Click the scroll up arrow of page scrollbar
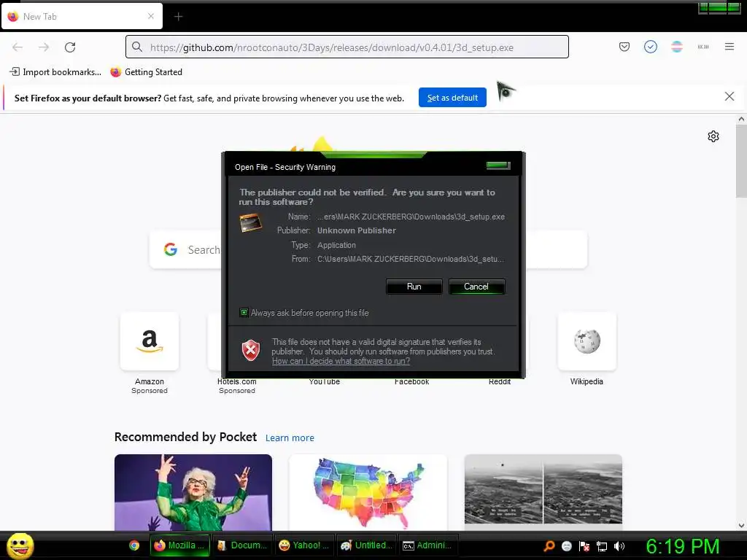This screenshot has height=560, width=747. [x=741, y=119]
